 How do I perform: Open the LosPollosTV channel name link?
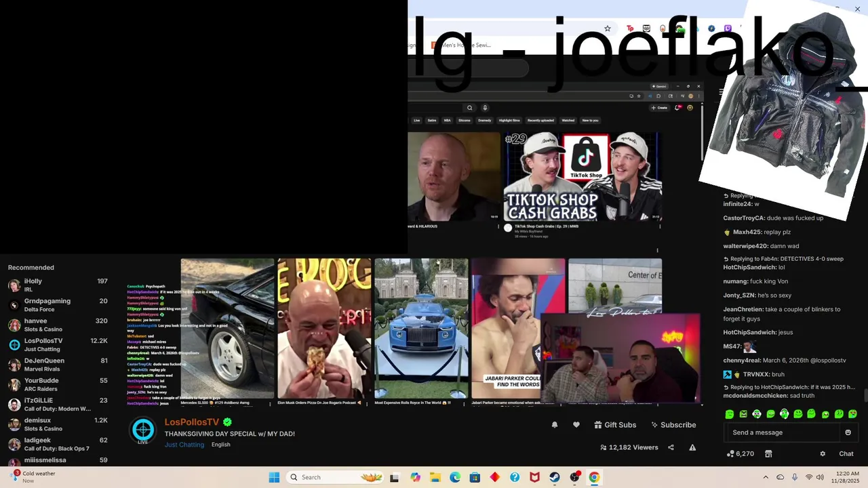pyautogui.click(x=192, y=422)
